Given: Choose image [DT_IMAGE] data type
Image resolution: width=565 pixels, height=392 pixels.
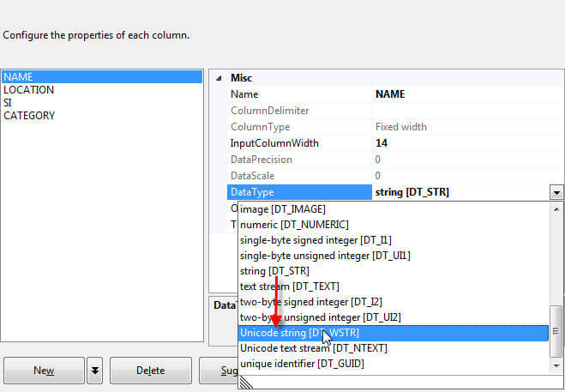Looking at the screenshot, I should (283, 209).
